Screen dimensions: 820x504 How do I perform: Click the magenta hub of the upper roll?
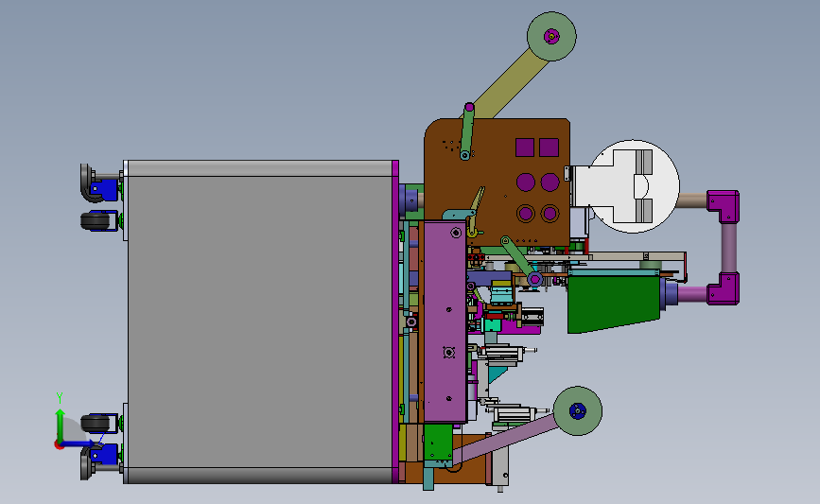pos(551,36)
